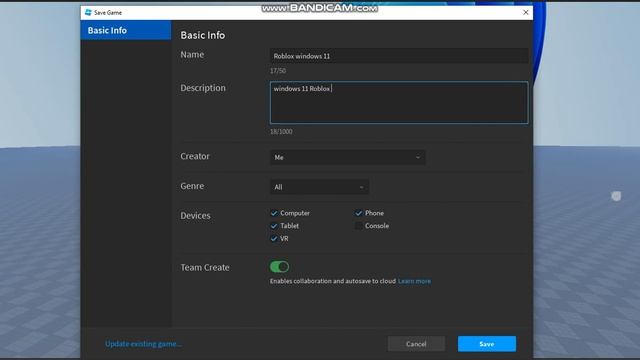Close the Save Game window
This screenshot has height=360, width=640.
pyautogui.click(x=526, y=13)
